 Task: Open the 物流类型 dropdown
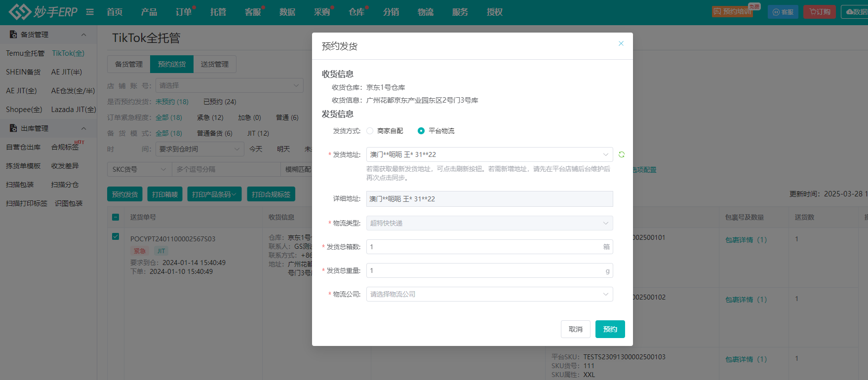coord(489,223)
